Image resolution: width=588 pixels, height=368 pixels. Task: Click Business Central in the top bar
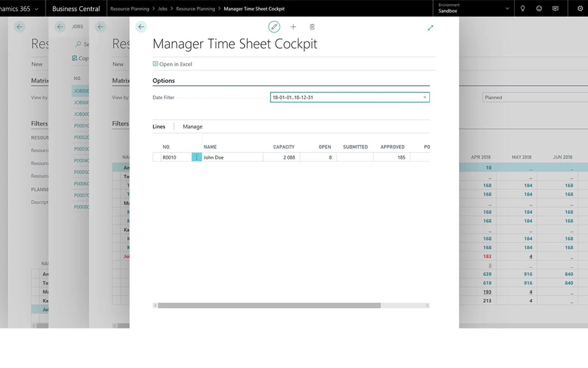click(x=76, y=8)
